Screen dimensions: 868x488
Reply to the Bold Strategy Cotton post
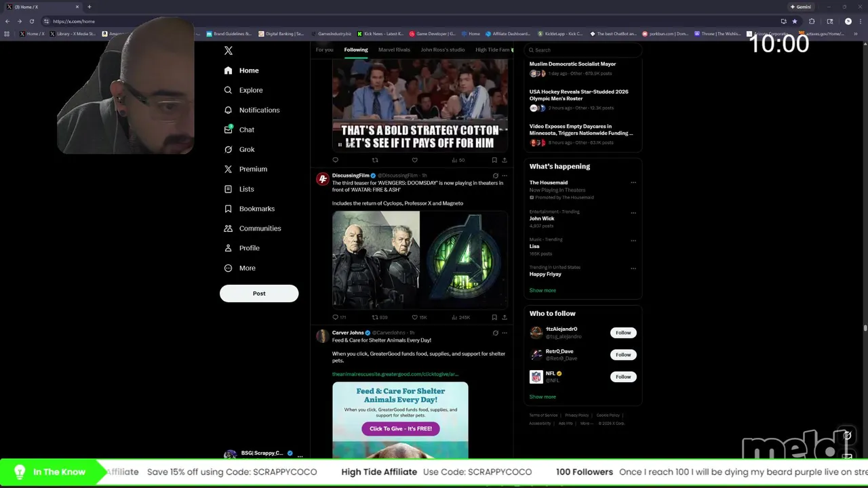pos(335,160)
